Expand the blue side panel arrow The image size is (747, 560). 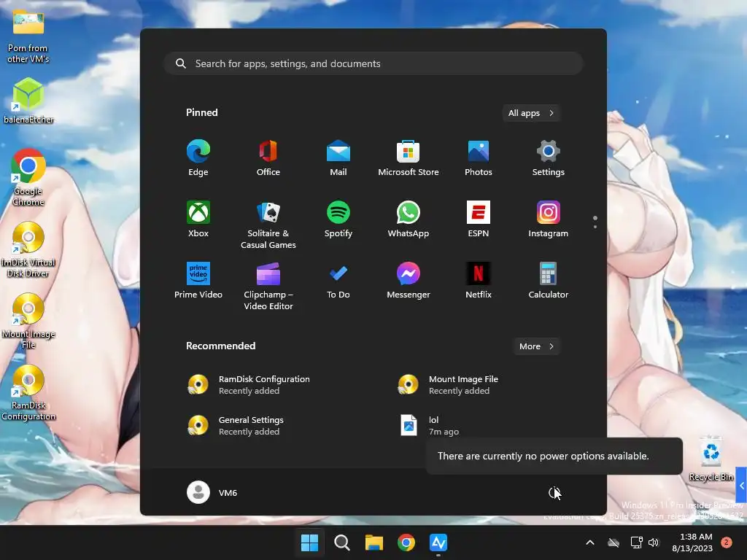(741, 486)
